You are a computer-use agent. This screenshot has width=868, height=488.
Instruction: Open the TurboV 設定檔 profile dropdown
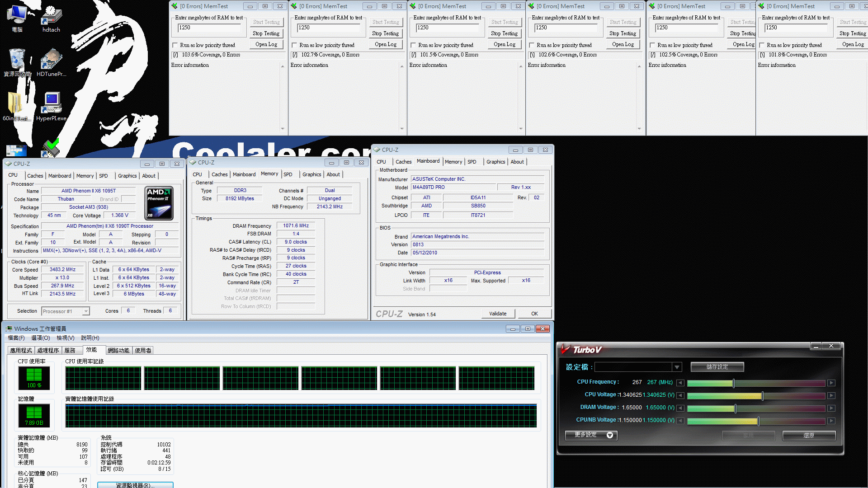pyautogui.click(x=677, y=367)
